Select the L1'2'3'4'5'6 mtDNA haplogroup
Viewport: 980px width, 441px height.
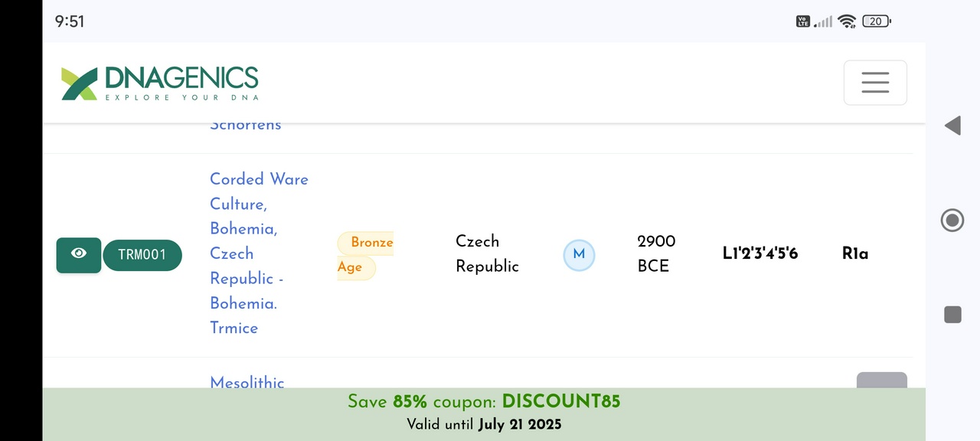click(759, 253)
